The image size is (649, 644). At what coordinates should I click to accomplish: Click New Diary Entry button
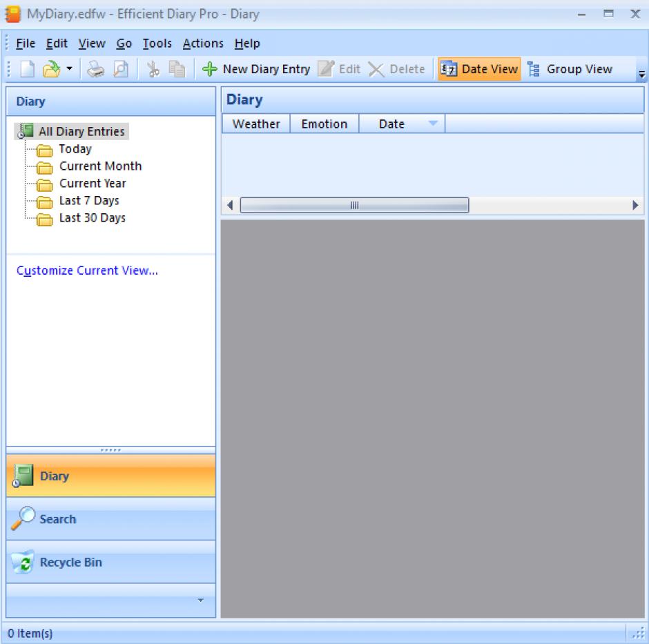click(256, 69)
